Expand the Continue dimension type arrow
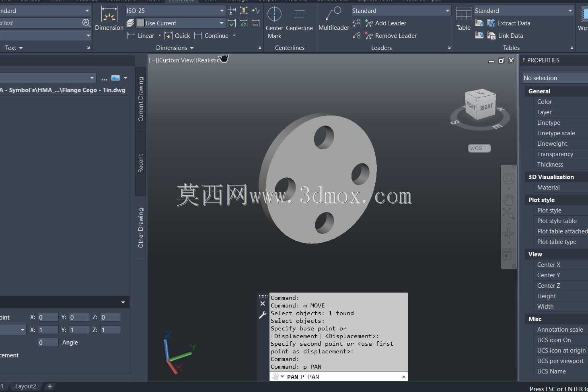588x392 pixels. pyautogui.click(x=234, y=35)
